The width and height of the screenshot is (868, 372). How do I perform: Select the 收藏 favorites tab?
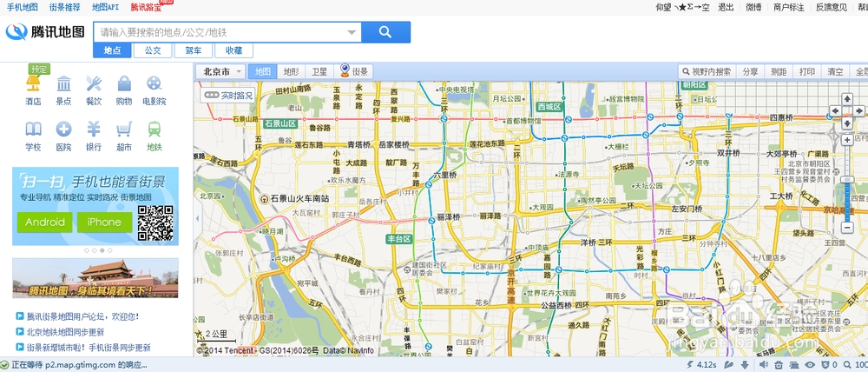(233, 50)
